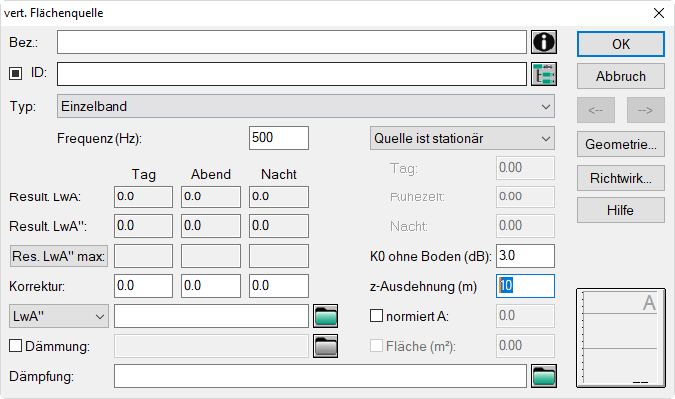Click into the Bez. text field
675x399 pixels.
click(x=292, y=42)
